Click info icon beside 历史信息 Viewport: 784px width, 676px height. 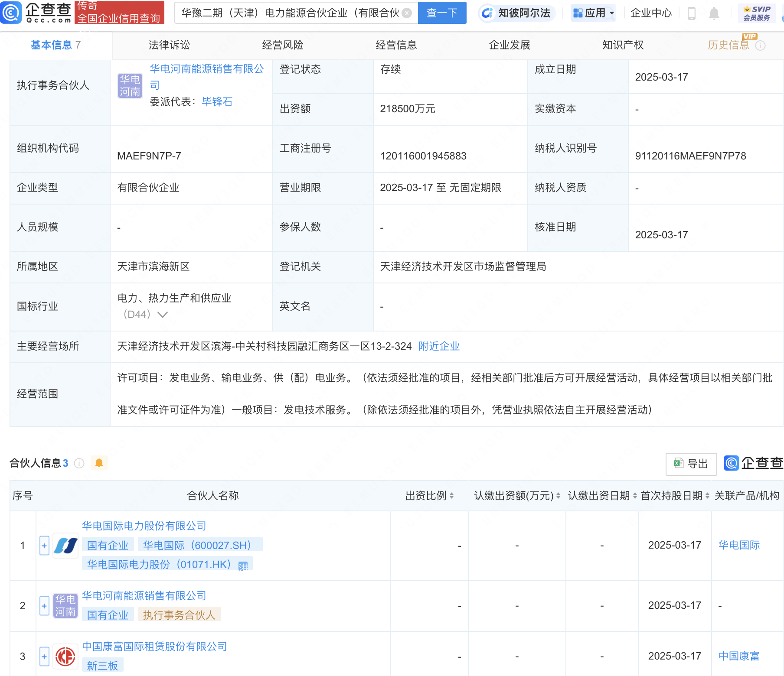[x=760, y=45]
